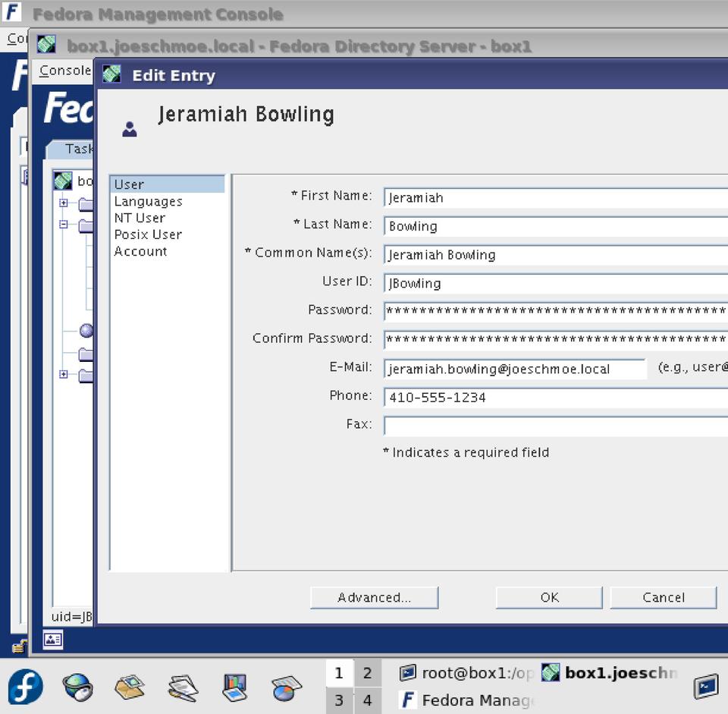The image size is (728, 714).
Task: Open the presentation app taskbar icon
Action: click(x=234, y=687)
